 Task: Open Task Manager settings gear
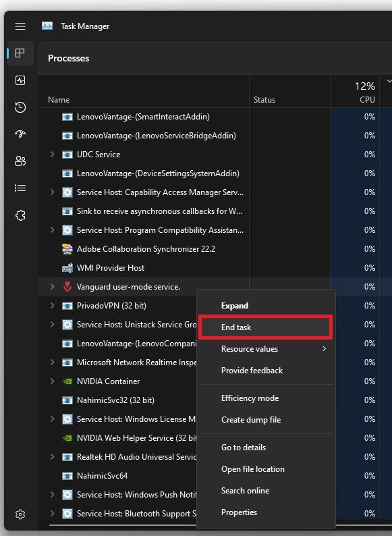(20, 514)
